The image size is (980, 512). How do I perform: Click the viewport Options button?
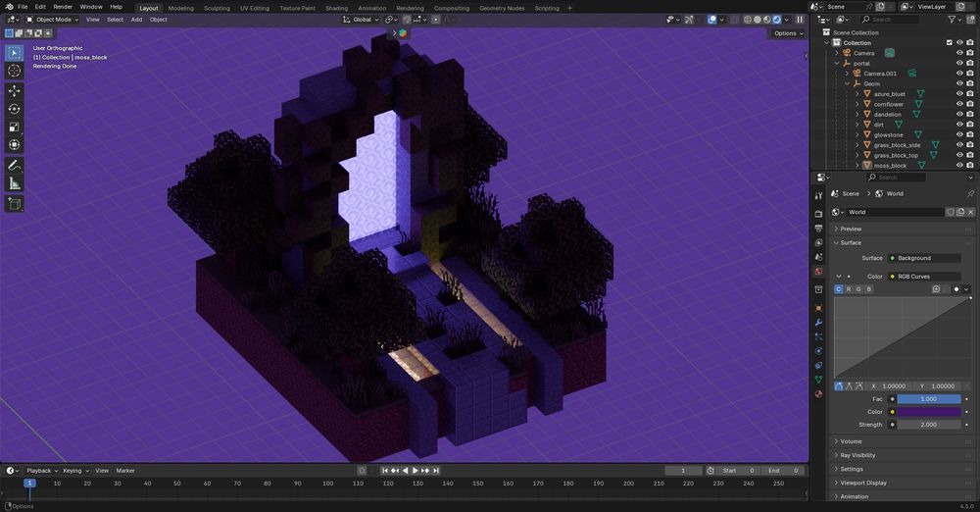click(788, 33)
